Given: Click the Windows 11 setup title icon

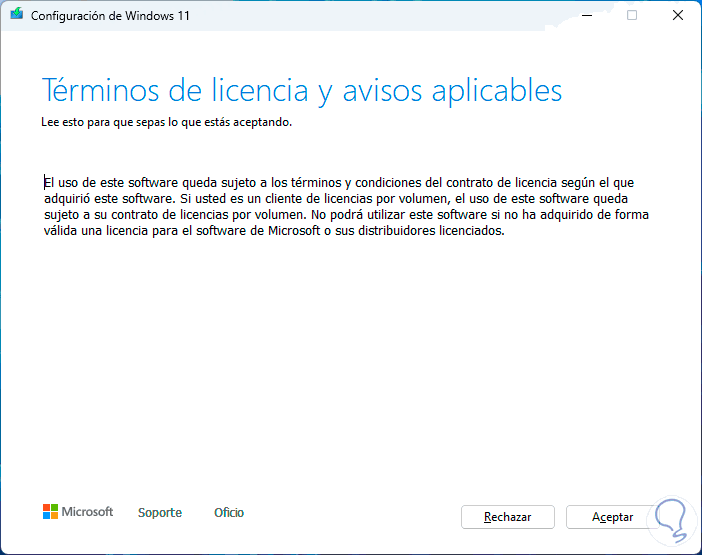Looking at the screenshot, I should (17, 14).
